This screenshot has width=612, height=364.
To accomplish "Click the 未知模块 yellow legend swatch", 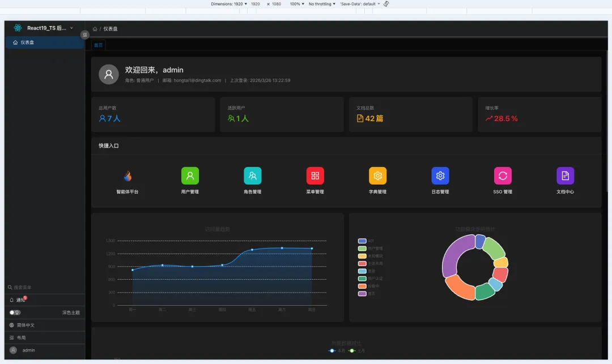I will coord(362,256).
